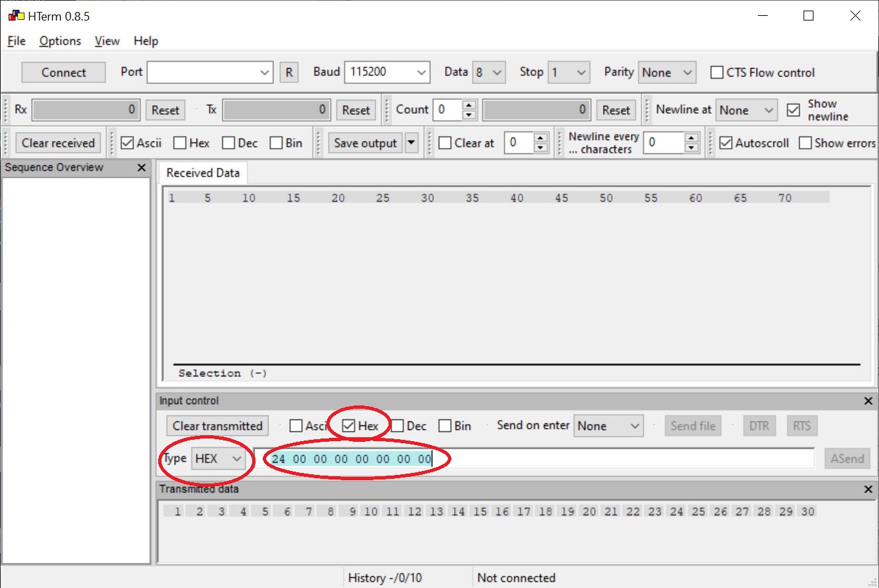Close the Input control panel
The width and height of the screenshot is (879, 588).
pos(868,401)
